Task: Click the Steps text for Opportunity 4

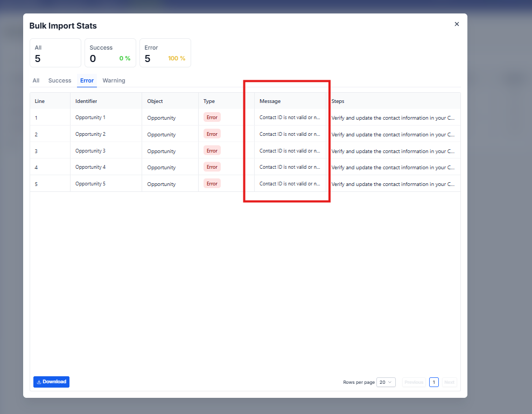Action: click(x=393, y=168)
